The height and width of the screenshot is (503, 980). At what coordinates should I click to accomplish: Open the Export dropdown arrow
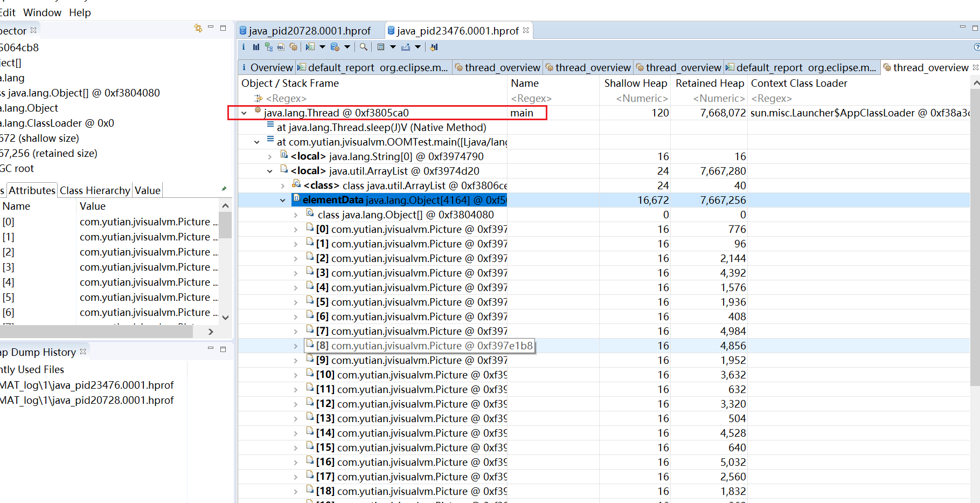click(418, 47)
